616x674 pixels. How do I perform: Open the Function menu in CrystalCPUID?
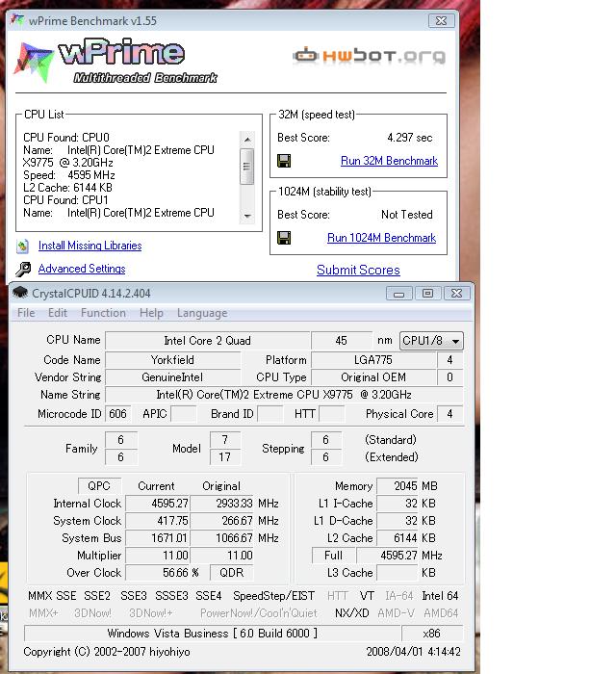(x=103, y=313)
